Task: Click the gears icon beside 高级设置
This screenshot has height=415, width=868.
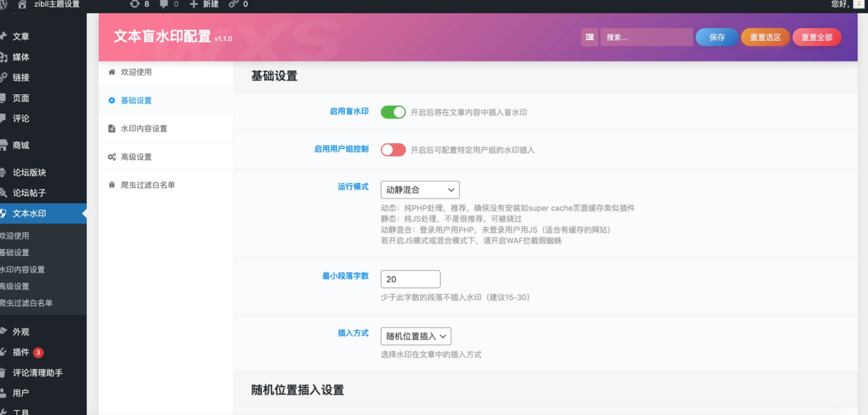Action: (112, 157)
